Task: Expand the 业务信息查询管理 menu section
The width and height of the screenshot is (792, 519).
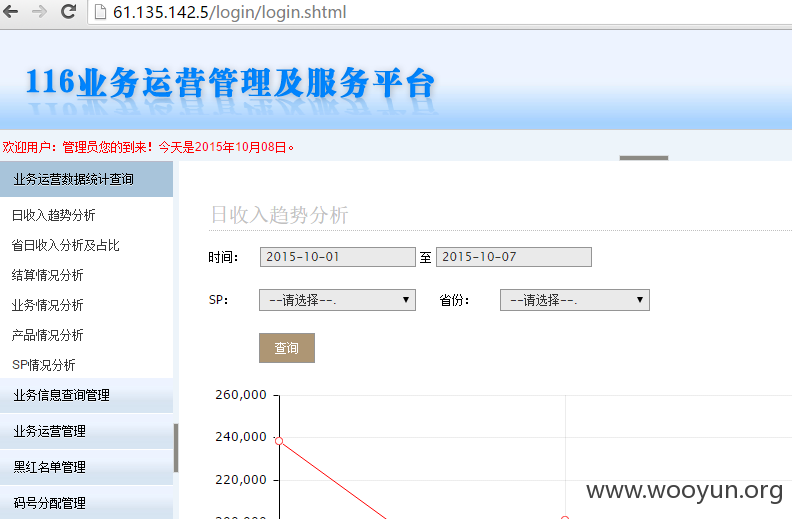Action: tap(86, 395)
